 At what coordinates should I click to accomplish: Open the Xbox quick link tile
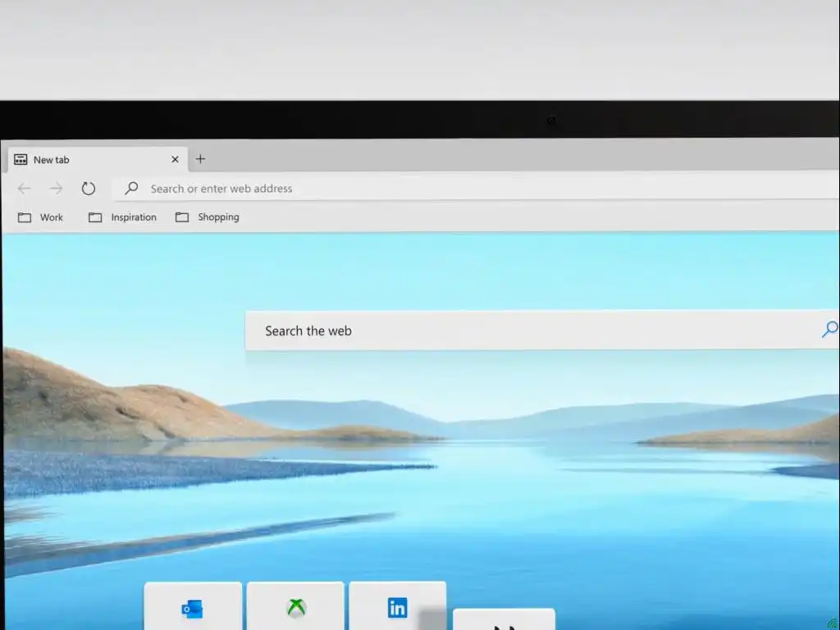(x=295, y=606)
